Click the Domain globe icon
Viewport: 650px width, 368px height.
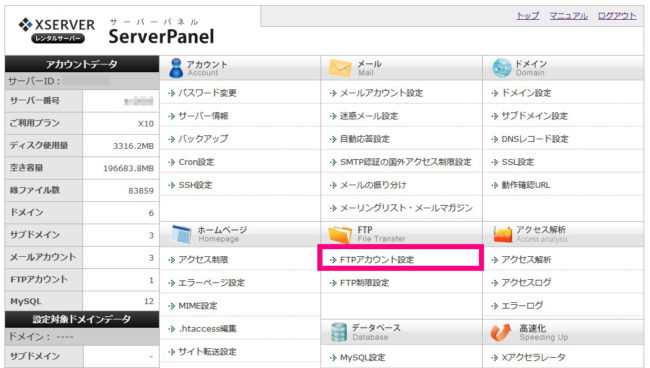pyautogui.click(x=502, y=68)
